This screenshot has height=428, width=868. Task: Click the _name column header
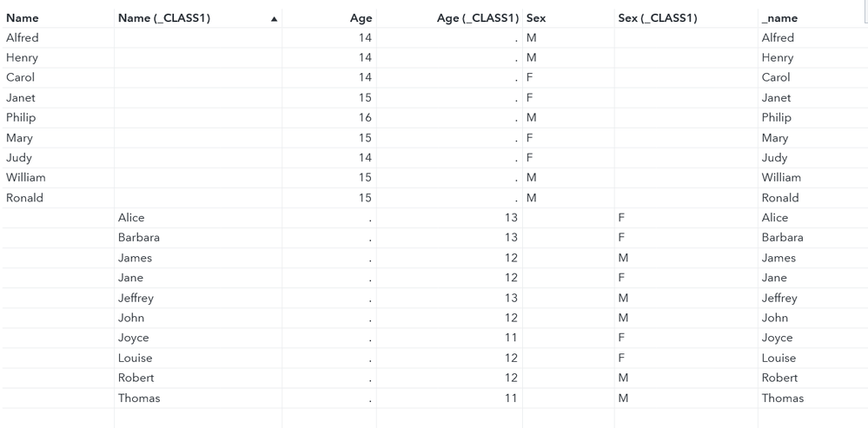click(x=779, y=18)
